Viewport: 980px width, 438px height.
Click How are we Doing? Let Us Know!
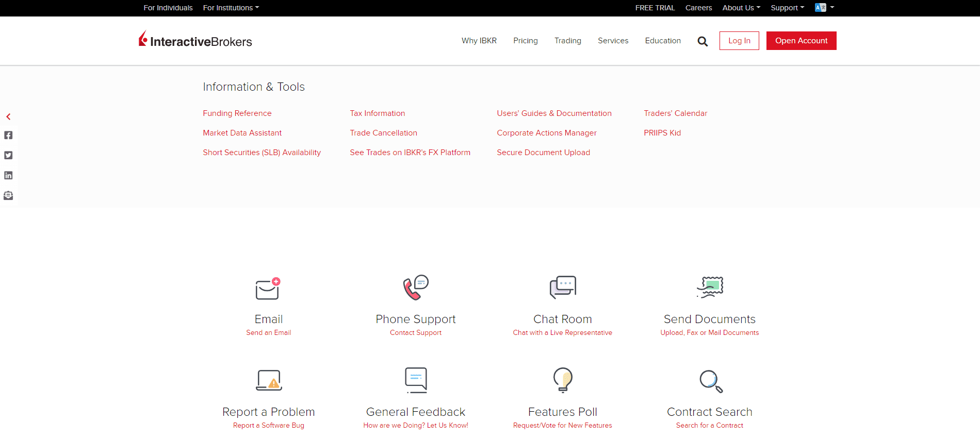(416, 426)
